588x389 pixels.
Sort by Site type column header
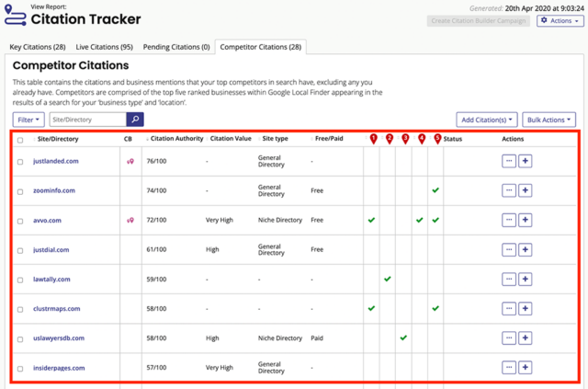[275, 139]
